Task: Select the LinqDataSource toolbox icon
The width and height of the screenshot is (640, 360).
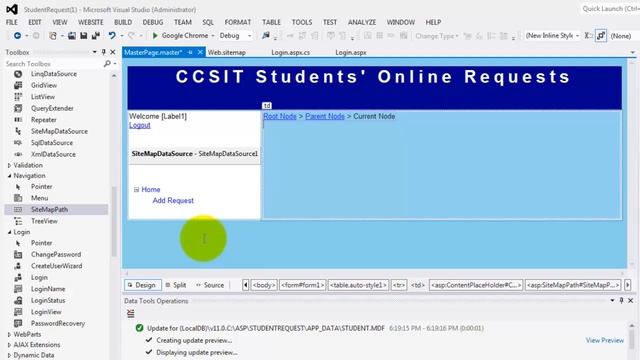Action: click(x=18, y=74)
